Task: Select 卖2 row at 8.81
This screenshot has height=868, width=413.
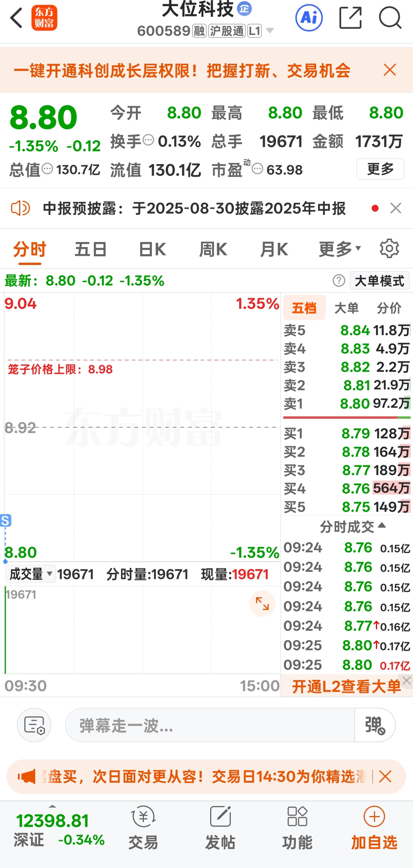Action: [x=347, y=385]
